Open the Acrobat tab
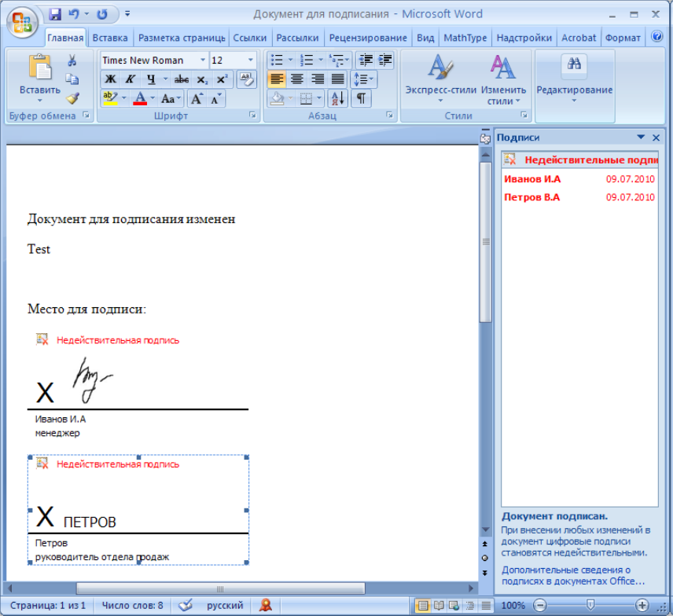Image resolution: width=673 pixels, height=616 pixels. [x=579, y=38]
